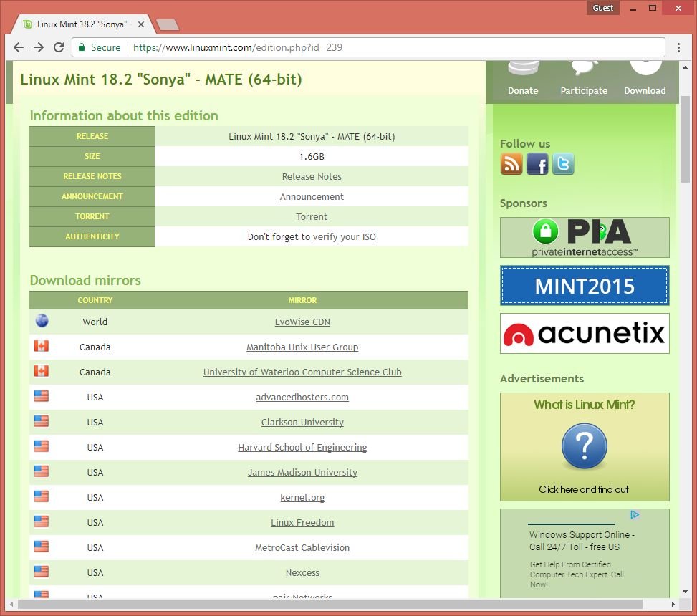This screenshot has height=616, width=697.
Task: Click the horizontal scroll left arrow
Action: (11, 604)
